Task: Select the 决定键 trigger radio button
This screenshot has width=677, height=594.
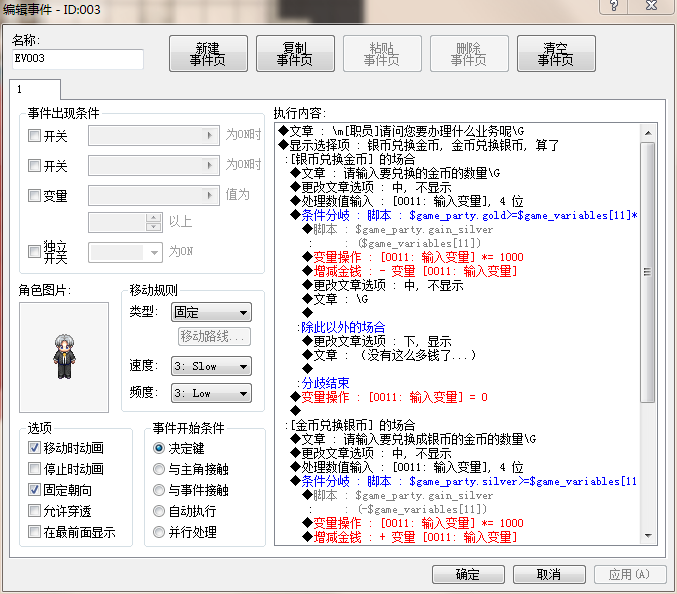Action: (159, 448)
